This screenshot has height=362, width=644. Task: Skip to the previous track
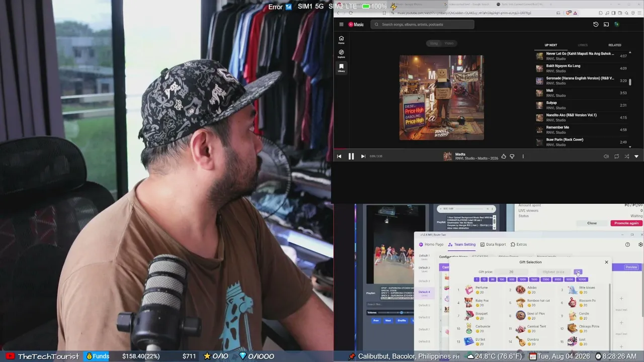pyautogui.click(x=339, y=156)
